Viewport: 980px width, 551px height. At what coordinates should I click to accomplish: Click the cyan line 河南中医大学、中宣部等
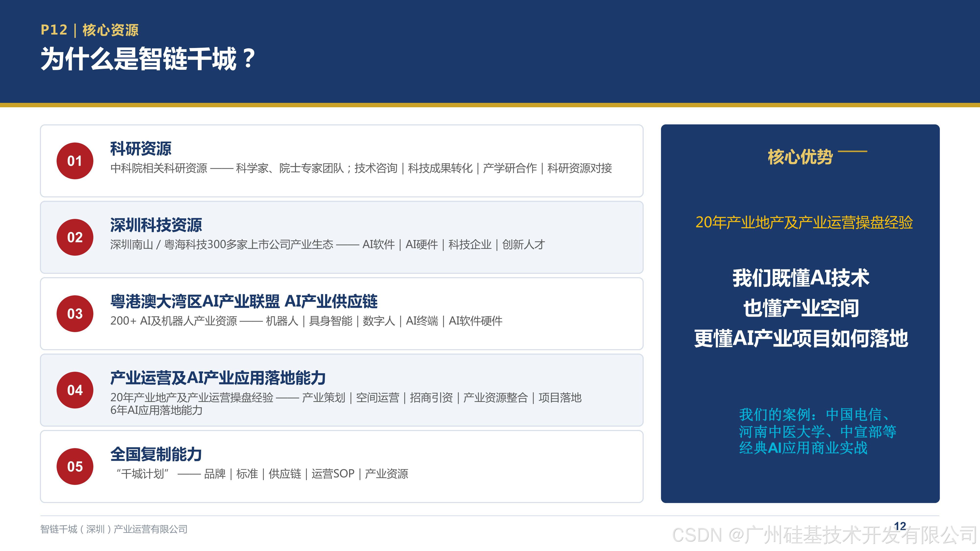click(818, 431)
